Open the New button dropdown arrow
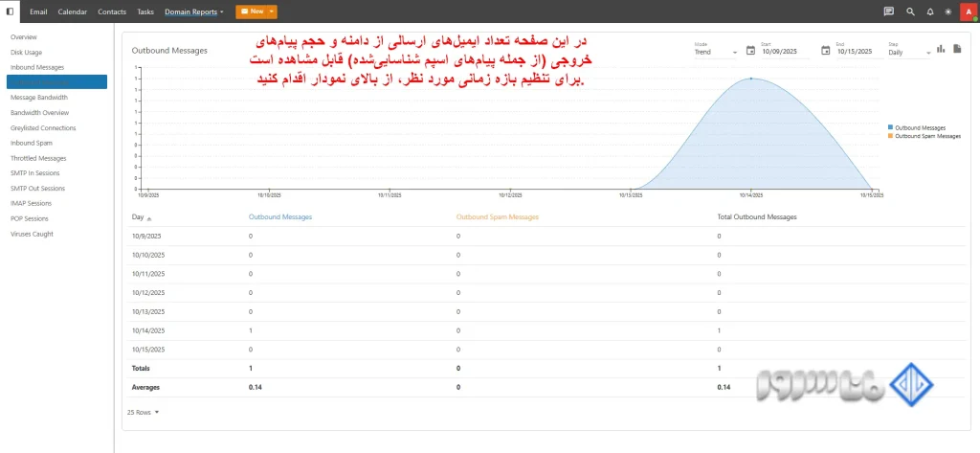 coord(271,11)
